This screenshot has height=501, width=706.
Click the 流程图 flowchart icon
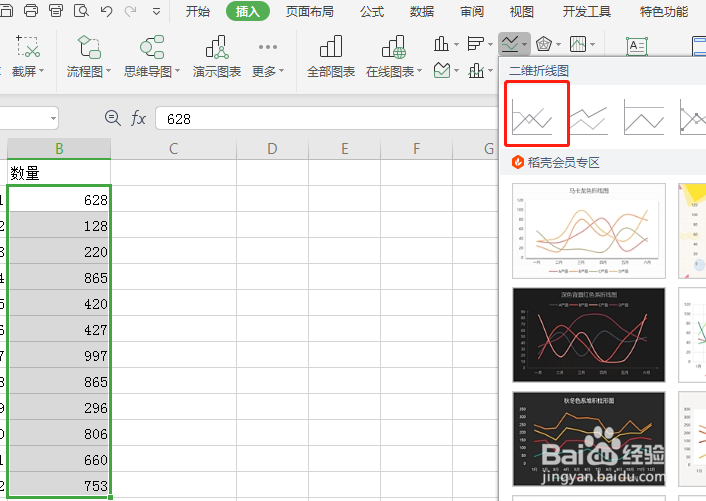click(89, 47)
